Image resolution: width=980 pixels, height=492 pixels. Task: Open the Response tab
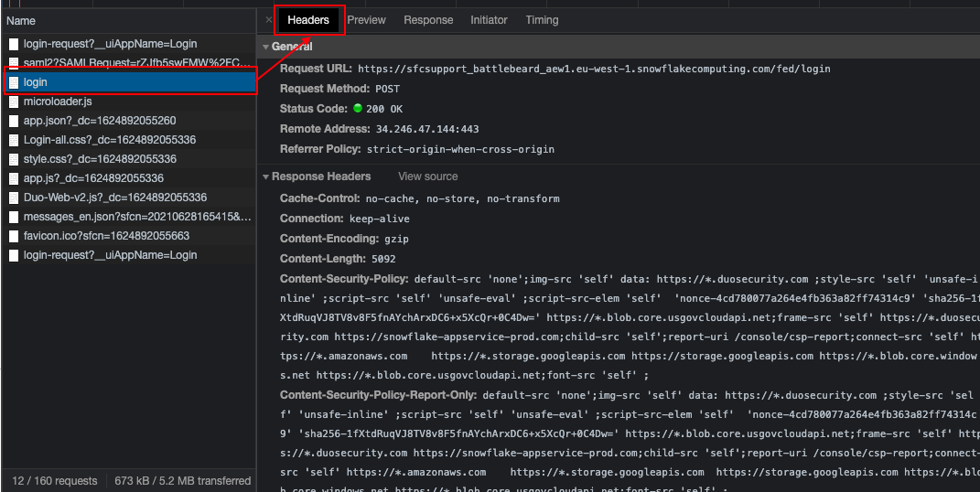[428, 20]
